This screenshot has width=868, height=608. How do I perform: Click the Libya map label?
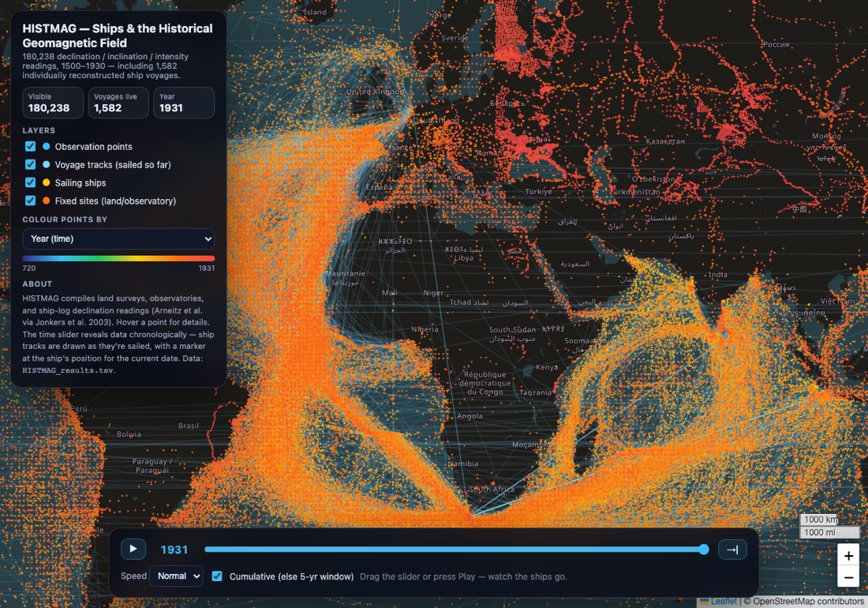463,258
